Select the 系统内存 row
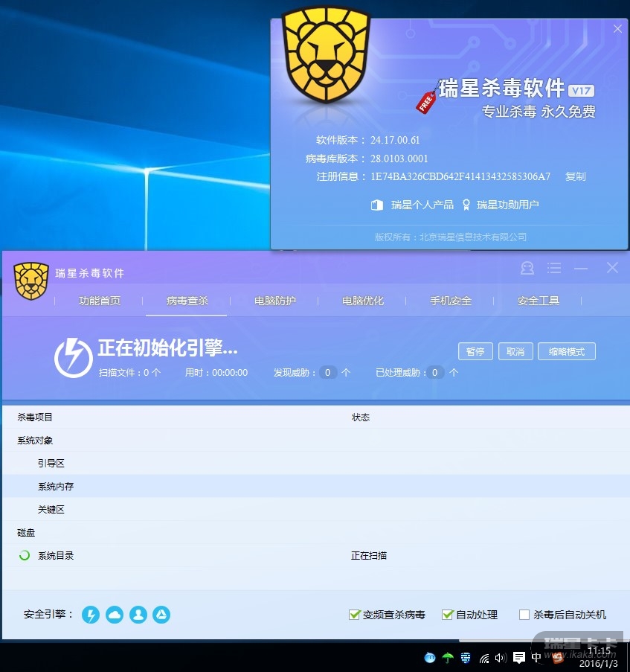This screenshot has width=630, height=672. [x=315, y=487]
